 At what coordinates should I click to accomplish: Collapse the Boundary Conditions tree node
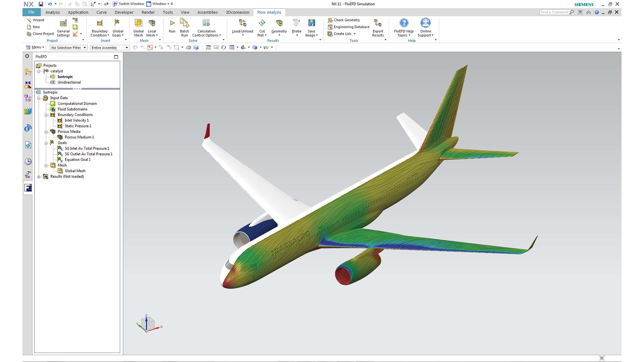46,115
